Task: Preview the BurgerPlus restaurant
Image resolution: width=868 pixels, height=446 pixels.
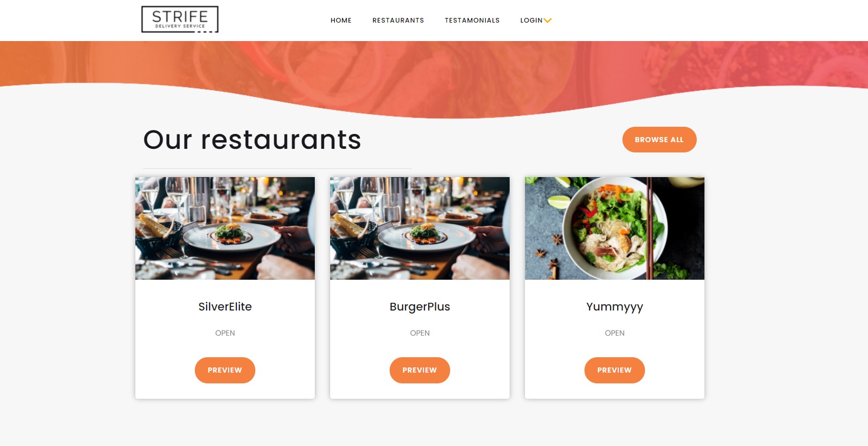Action: point(420,370)
